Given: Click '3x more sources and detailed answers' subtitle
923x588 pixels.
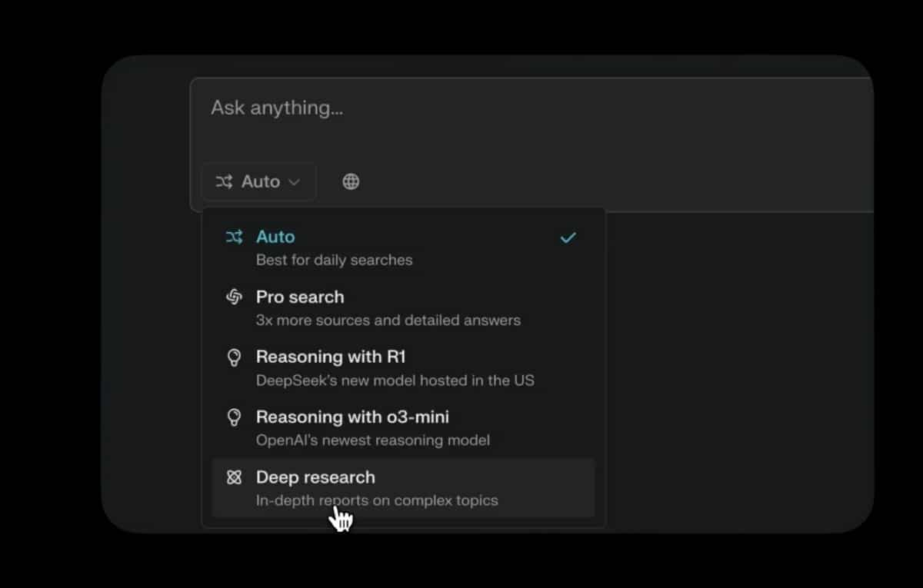Looking at the screenshot, I should click(x=388, y=320).
